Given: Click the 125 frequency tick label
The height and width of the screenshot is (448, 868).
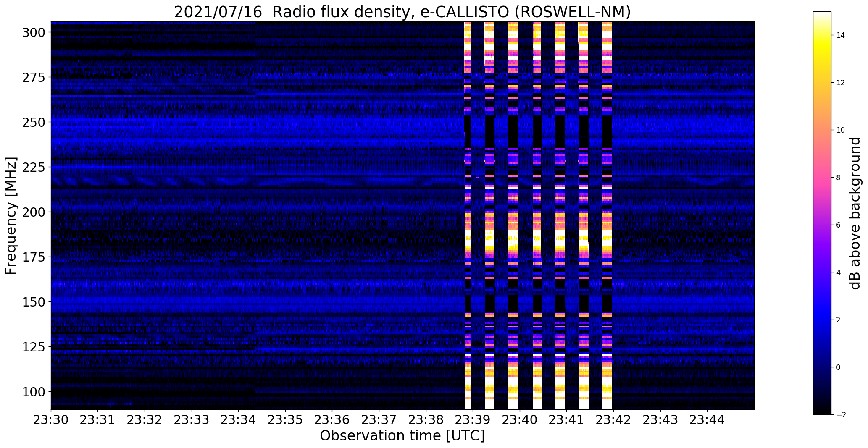Looking at the screenshot, I should 33,347.
